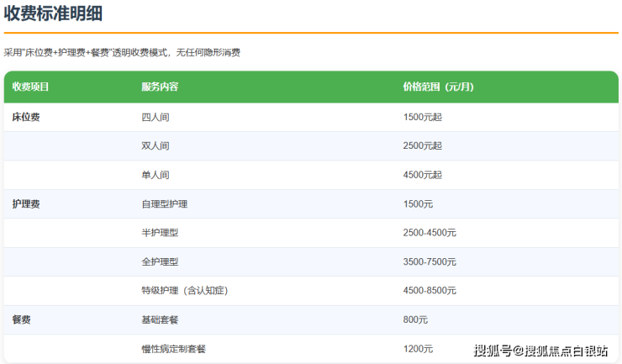Click 特级护理（含认知症） service cell
The height and width of the screenshot is (364, 622).
185,291
